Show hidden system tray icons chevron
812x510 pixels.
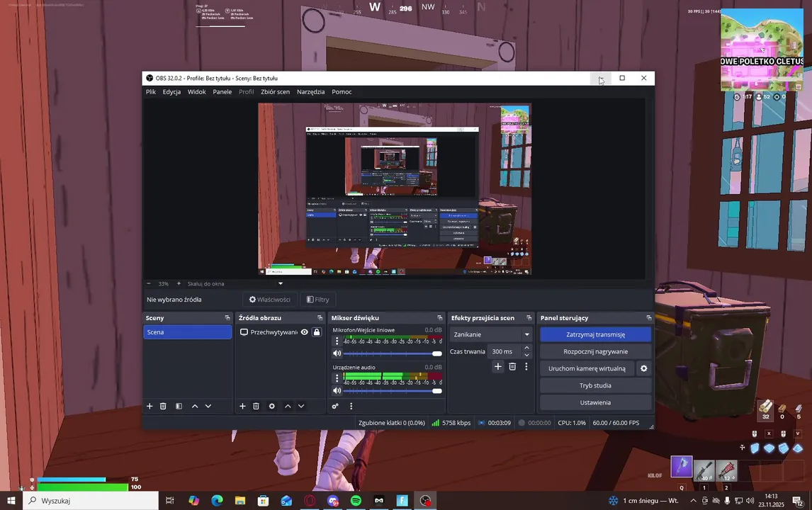point(693,501)
